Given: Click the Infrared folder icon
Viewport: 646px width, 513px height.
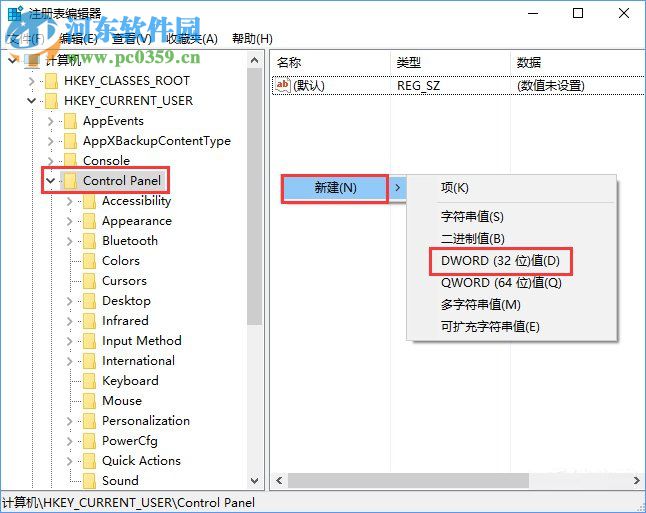Looking at the screenshot, I should tap(89, 321).
